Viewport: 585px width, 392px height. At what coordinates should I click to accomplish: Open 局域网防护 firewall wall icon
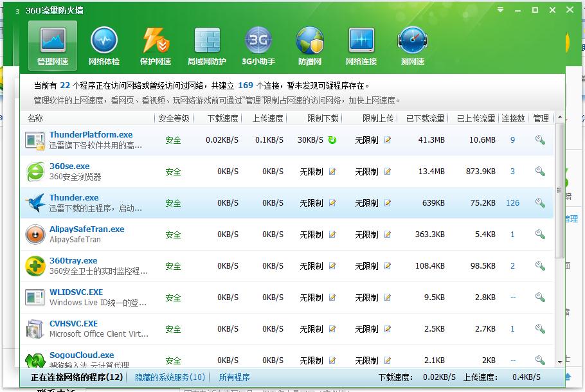coord(207,46)
